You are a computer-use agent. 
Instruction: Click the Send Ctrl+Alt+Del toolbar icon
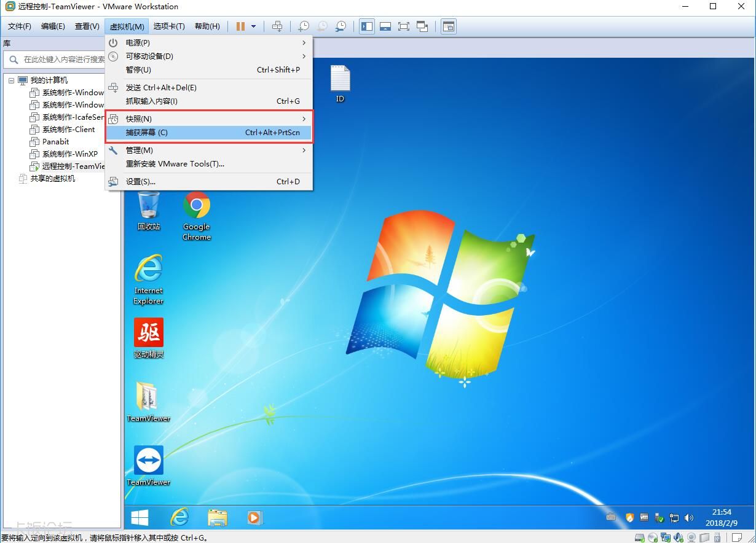[277, 26]
